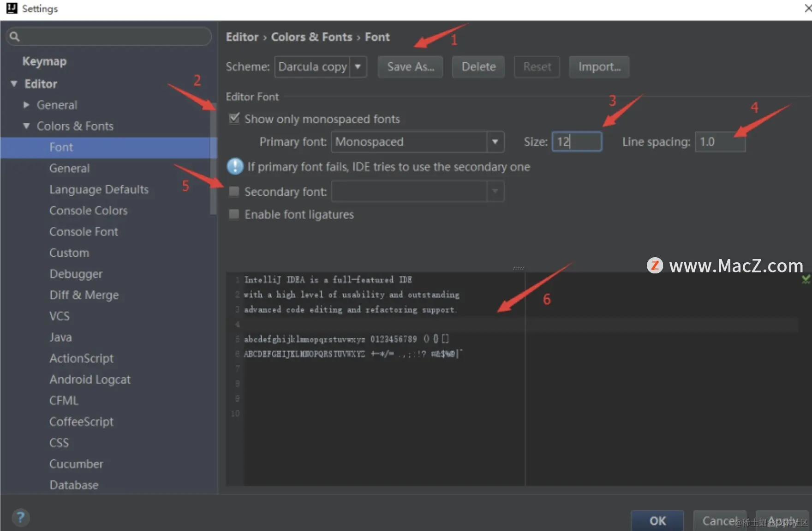Click the Import... button

(599, 67)
